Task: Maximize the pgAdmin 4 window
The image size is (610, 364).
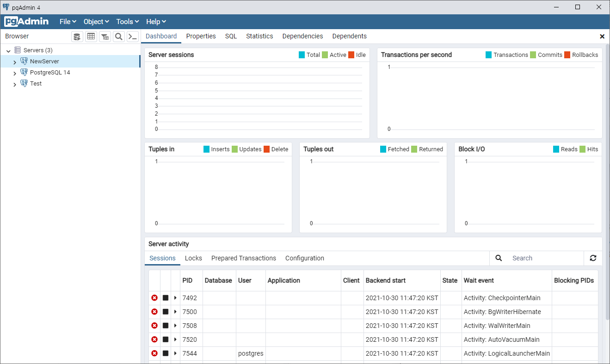Action: (x=578, y=7)
